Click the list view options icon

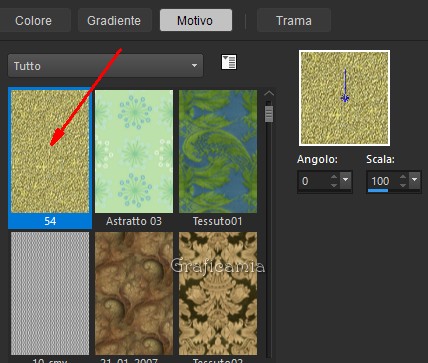point(229,62)
